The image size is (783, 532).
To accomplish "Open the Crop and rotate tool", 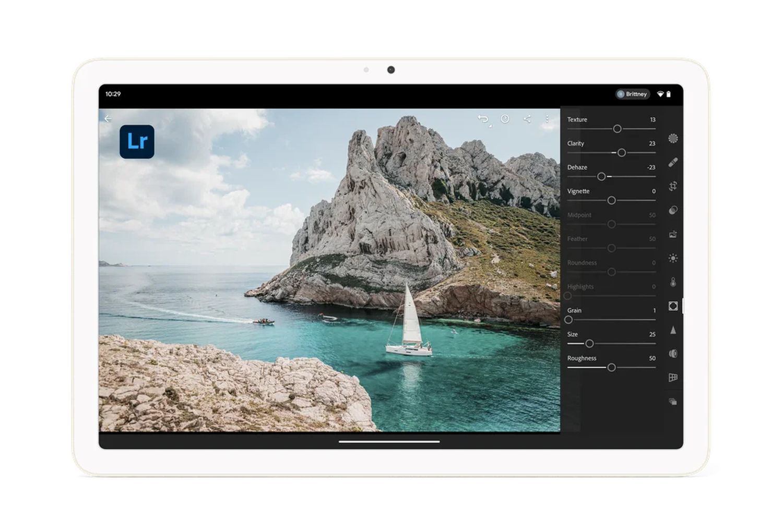I will point(673,186).
